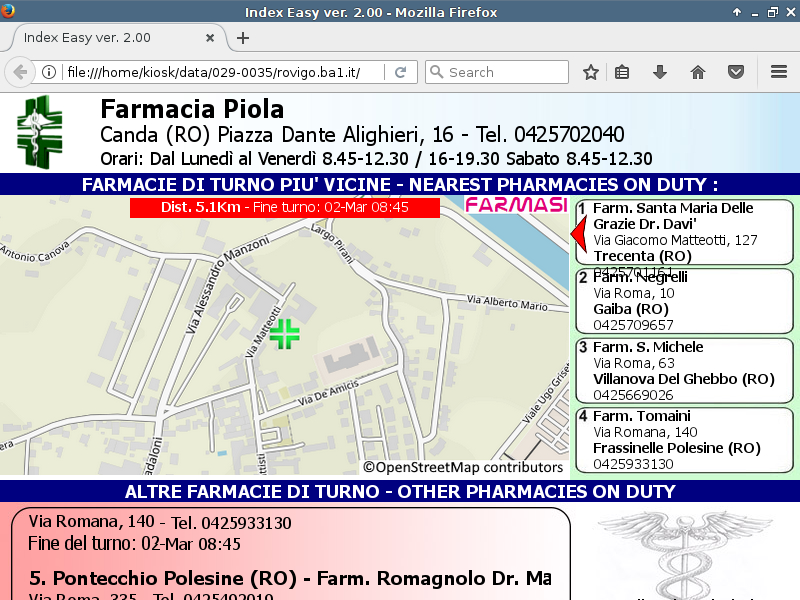This screenshot has height=600, width=800.
Task: Click the site information icon in address bar
Action: pyautogui.click(x=48, y=72)
